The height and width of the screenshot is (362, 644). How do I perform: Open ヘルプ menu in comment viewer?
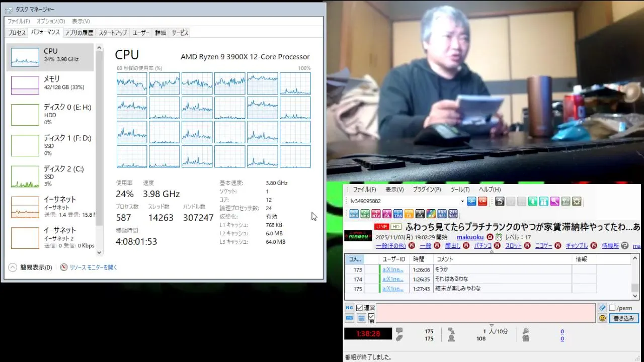(x=490, y=190)
